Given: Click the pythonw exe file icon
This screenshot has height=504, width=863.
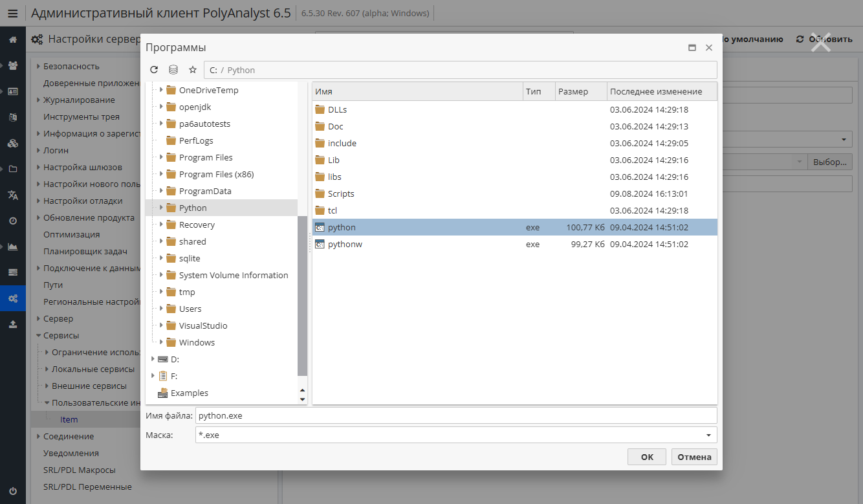Looking at the screenshot, I should pyautogui.click(x=320, y=244).
